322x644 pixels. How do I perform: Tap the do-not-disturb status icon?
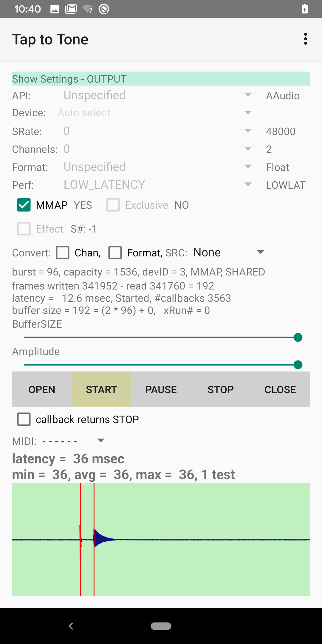pyautogui.click(x=104, y=9)
